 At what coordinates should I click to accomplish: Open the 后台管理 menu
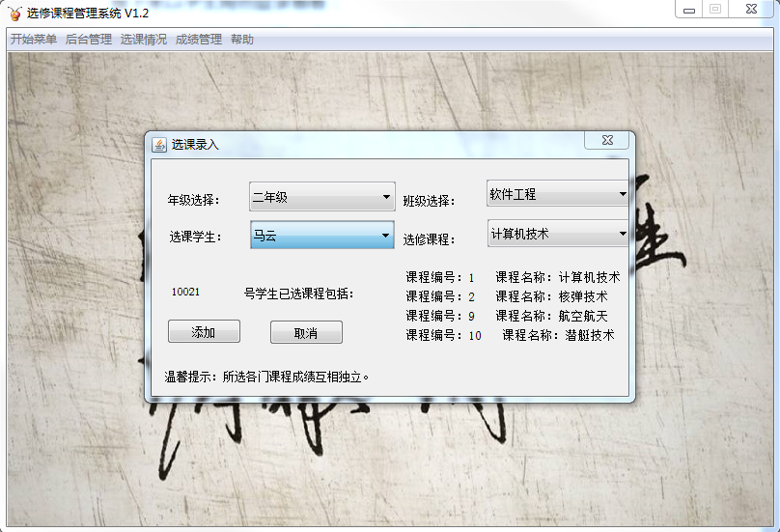coord(89,40)
